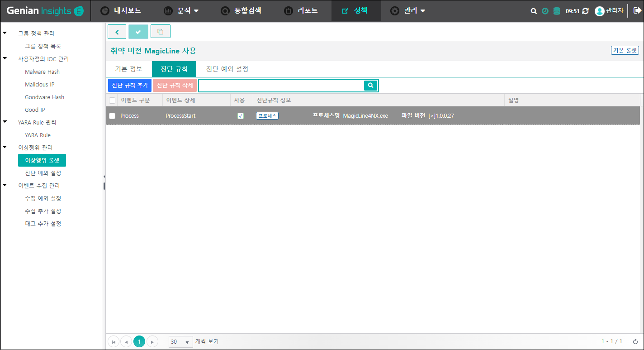Click the 기본 룰셋 button
Image resolution: width=644 pixels, height=350 pixels.
point(625,50)
